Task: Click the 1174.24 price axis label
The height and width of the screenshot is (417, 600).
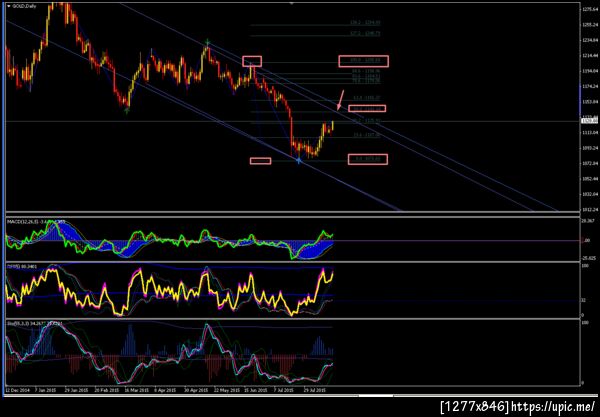Action: click(x=590, y=86)
